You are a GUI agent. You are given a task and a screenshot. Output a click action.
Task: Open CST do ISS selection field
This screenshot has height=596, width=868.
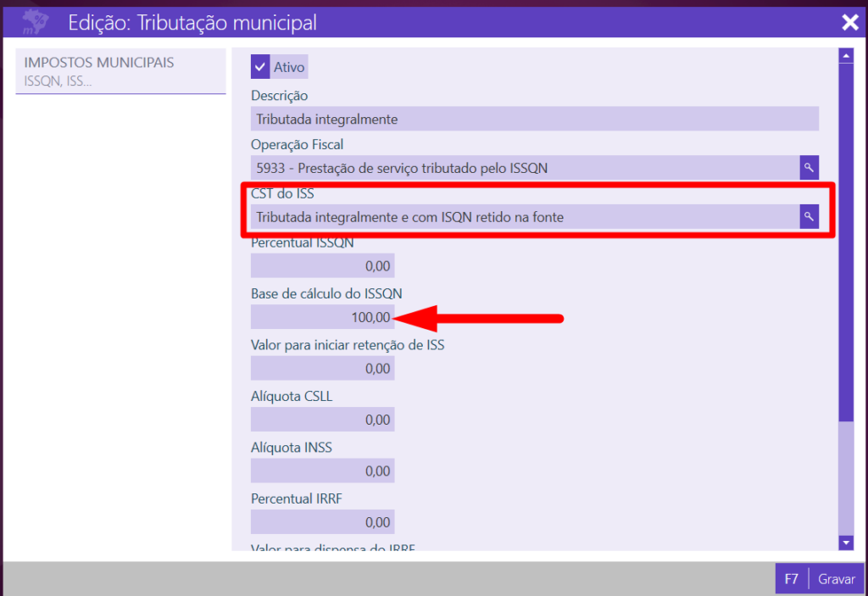click(x=525, y=217)
